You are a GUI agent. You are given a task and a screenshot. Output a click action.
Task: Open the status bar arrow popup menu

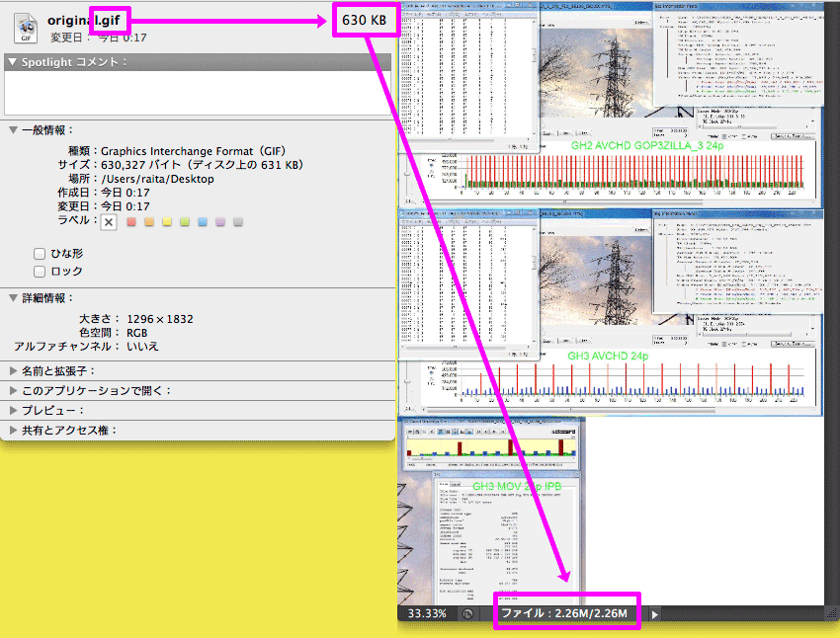pos(654,614)
